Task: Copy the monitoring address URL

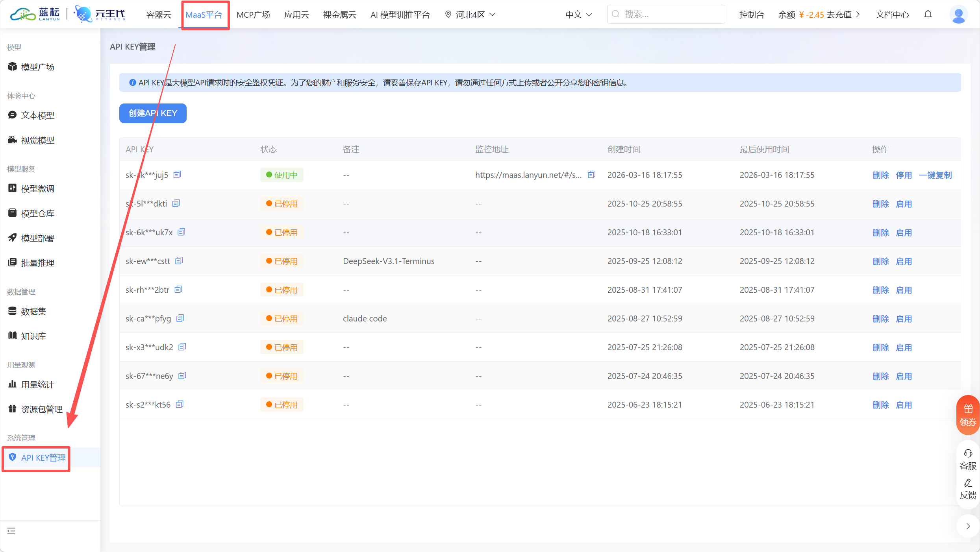Action: tap(591, 174)
